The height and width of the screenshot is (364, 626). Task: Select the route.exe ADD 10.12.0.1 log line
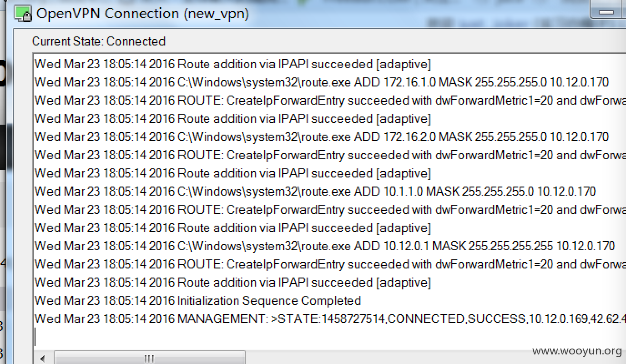point(324,246)
